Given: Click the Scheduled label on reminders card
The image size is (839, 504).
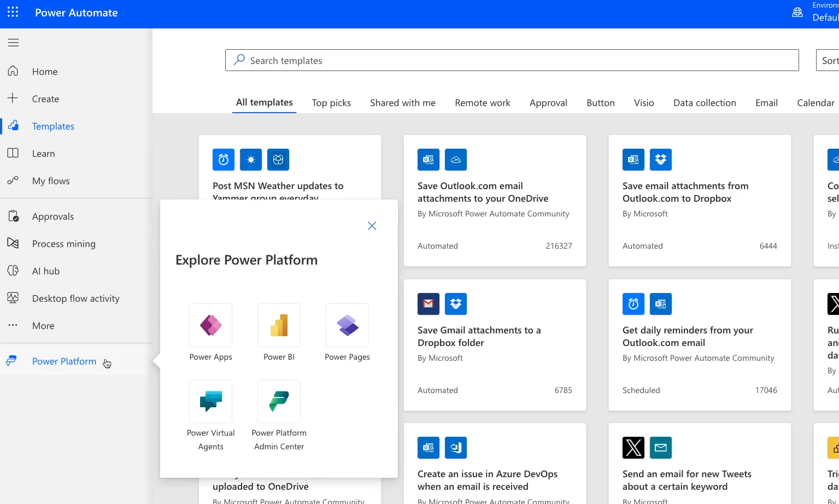Looking at the screenshot, I should pos(641,390).
